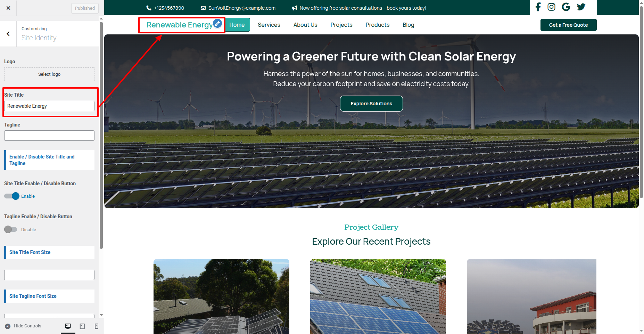The width and height of the screenshot is (644, 334).
Task: Close the Customizer with the X icon
Action: (8, 8)
